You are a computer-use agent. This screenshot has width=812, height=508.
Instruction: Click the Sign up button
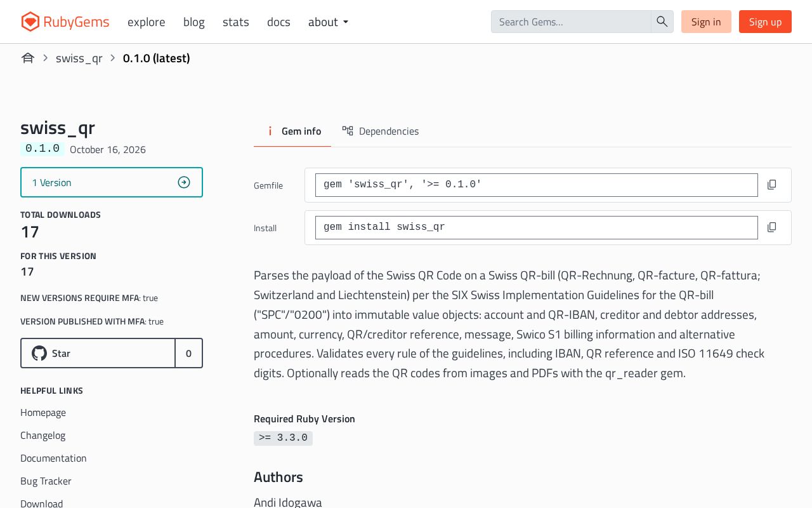[765, 22]
